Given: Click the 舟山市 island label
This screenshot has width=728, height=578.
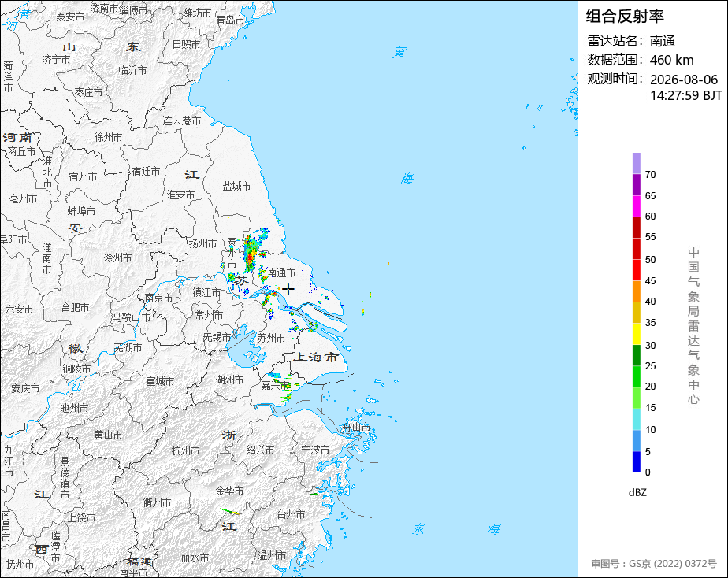Looking at the screenshot, I should pos(356,427).
